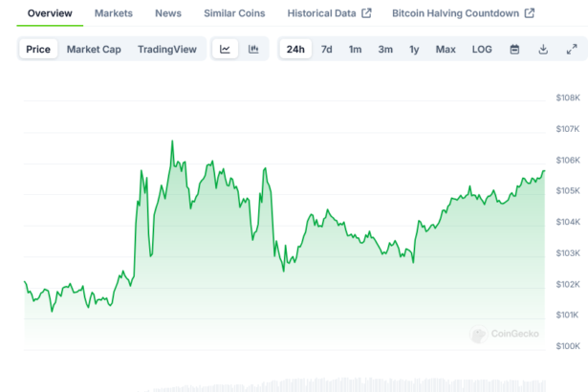Select the 1y time range
Viewport: 588px width, 392px height.
(414, 50)
